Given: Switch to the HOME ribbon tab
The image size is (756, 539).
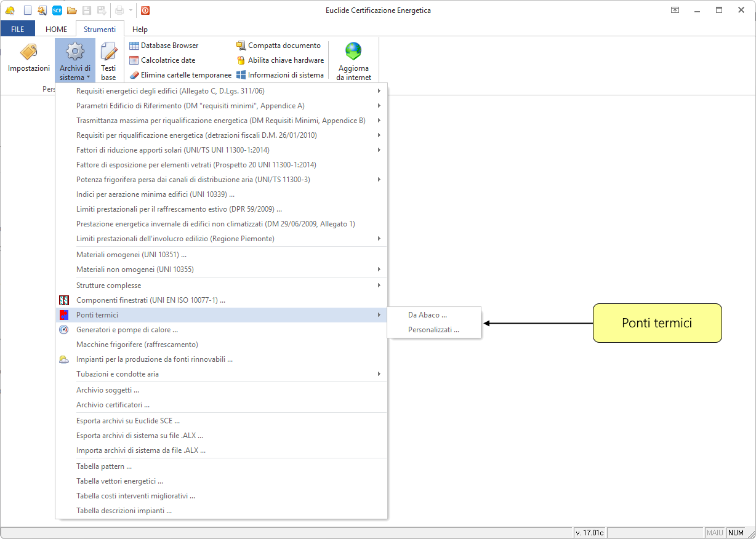Looking at the screenshot, I should point(57,29).
